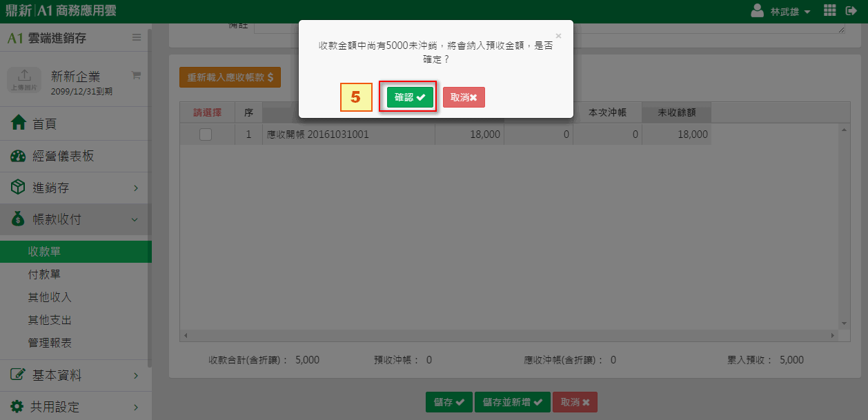This screenshot has width=868, height=420.
Task: Click the 序 column header
Action: [x=248, y=112]
